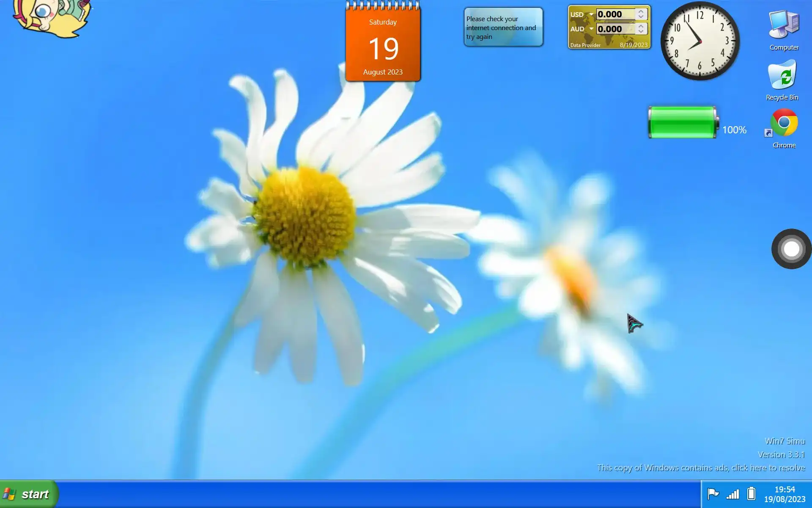Expand the USD currency dropdown

[x=591, y=14]
